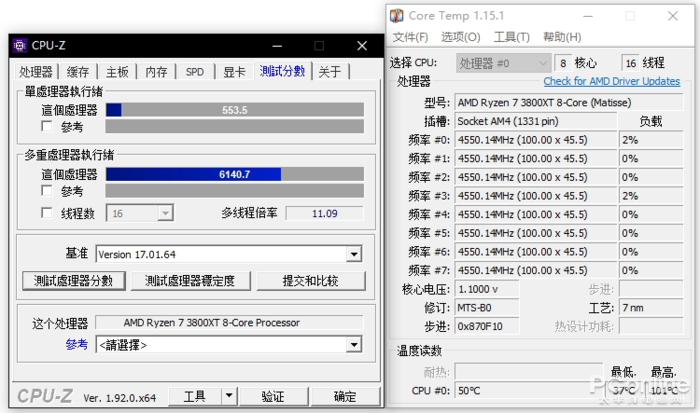
Task: Click the empty multi-thread 參考 score bar
Action: coord(235,191)
